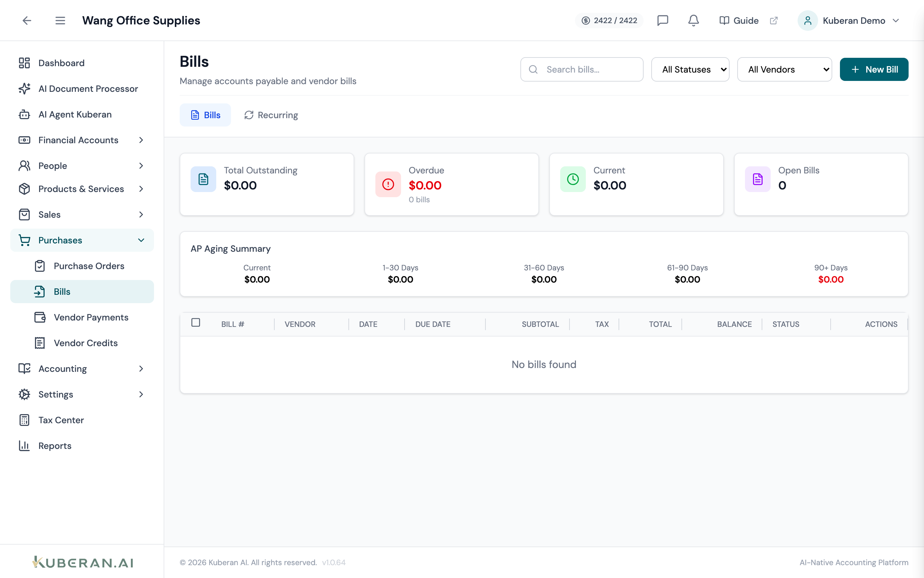Click the Tax Center calculator icon
The width and height of the screenshot is (924, 578).
24,420
